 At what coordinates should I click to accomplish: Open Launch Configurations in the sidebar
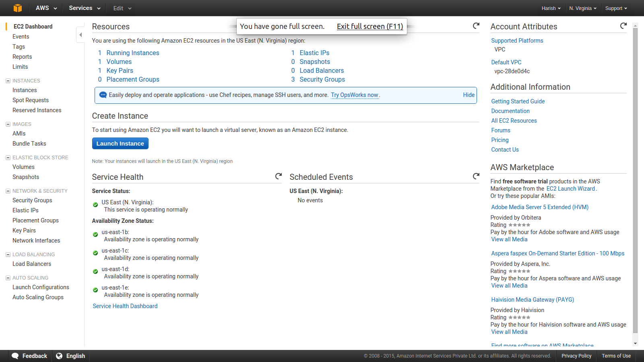click(x=41, y=287)
